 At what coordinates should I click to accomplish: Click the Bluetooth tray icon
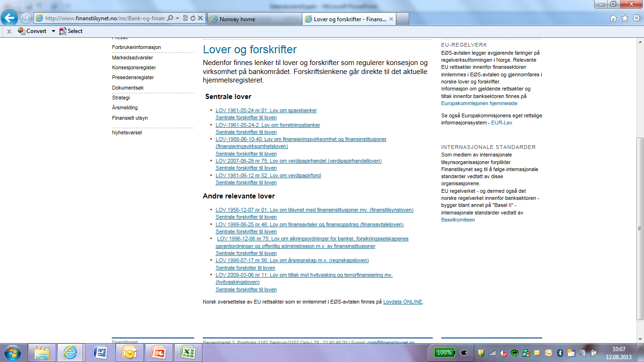[x=560, y=353]
